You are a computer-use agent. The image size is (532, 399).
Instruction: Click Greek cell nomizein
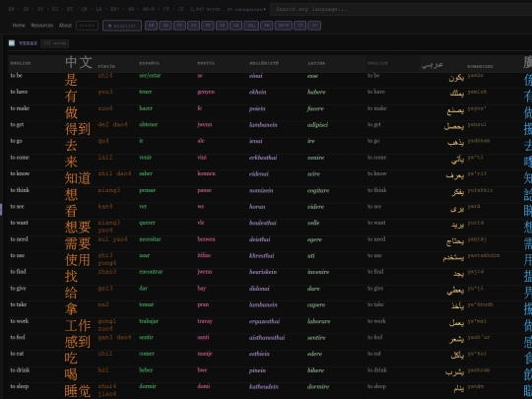click(261, 190)
